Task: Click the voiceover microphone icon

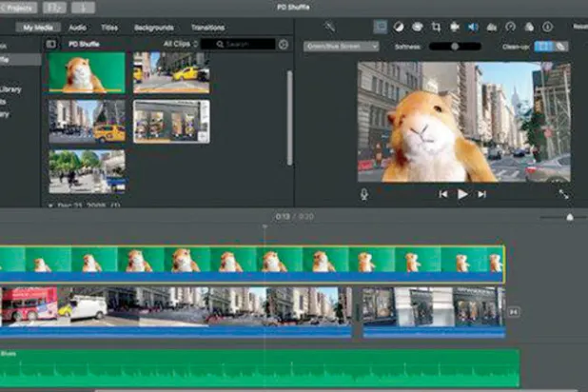Action: (x=363, y=194)
